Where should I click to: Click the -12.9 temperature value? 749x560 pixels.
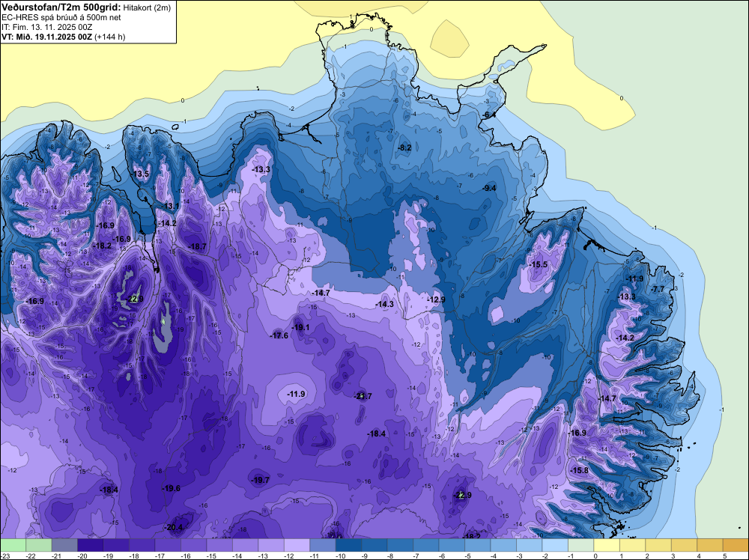(x=436, y=299)
